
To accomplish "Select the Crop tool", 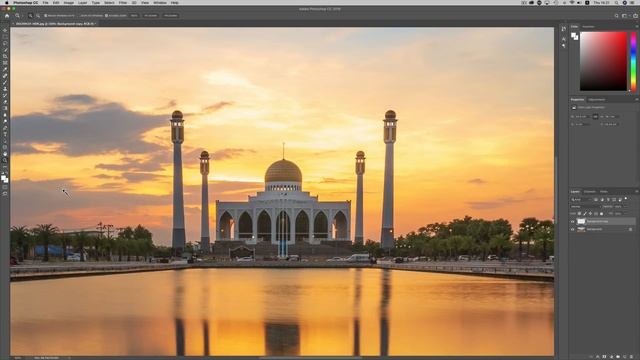I will point(5,56).
